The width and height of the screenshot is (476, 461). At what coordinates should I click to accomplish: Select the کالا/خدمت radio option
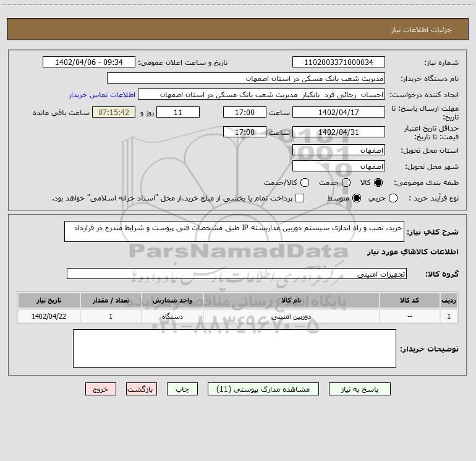[x=305, y=183]
